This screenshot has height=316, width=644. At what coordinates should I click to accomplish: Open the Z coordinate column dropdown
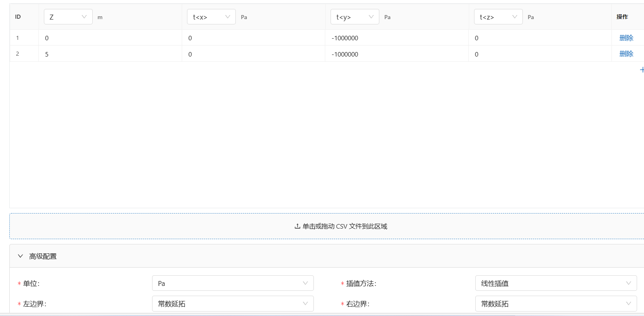(68, 17)
